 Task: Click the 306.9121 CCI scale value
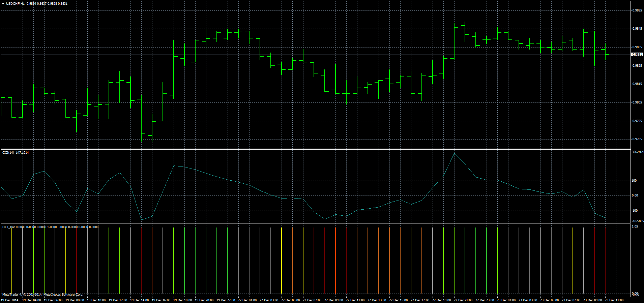(638, 152)
